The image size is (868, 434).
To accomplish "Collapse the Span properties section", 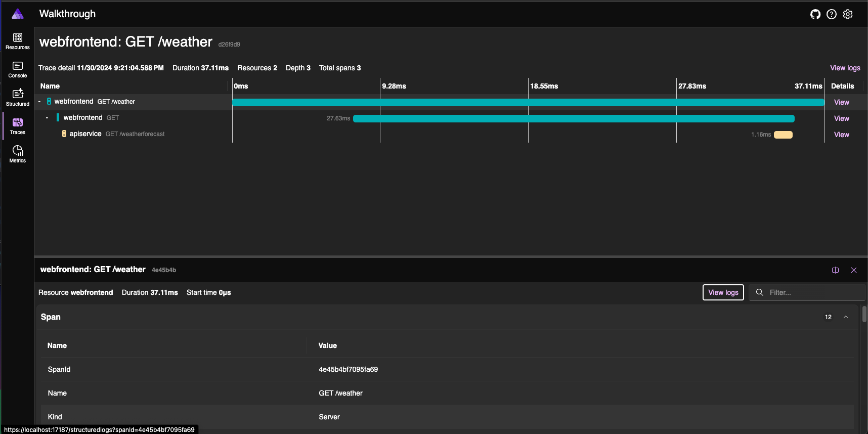I will coord(845,317).
